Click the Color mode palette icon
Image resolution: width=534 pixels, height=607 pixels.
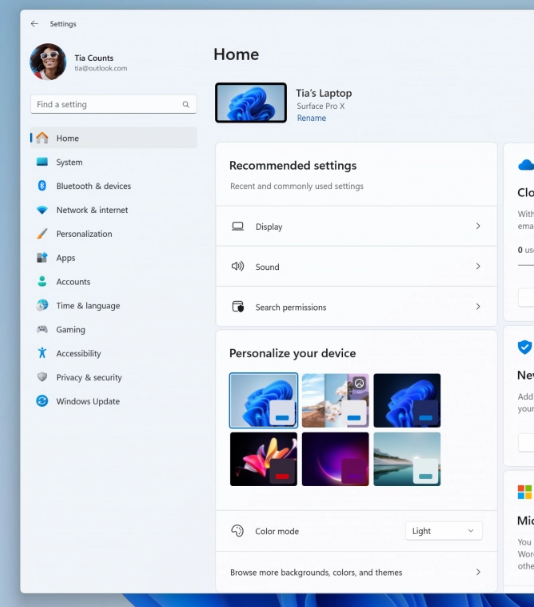[237, 531]
